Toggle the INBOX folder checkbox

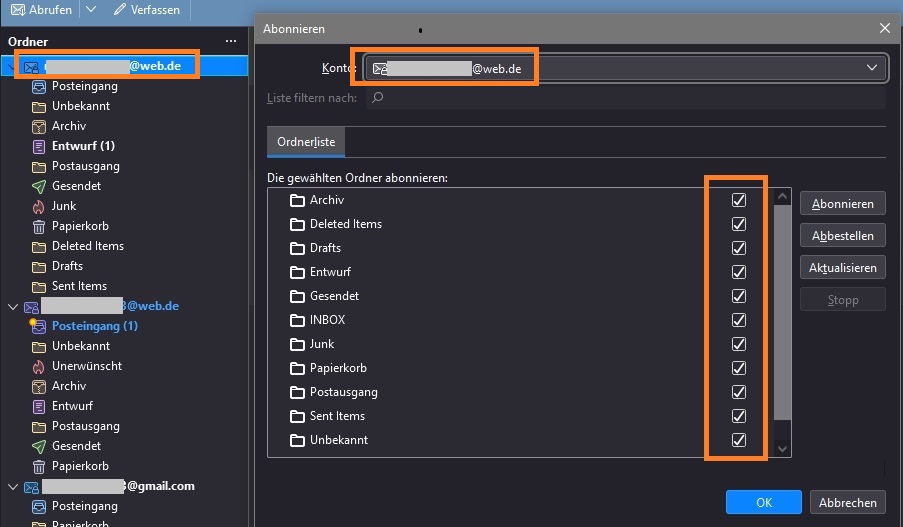click(x=739, y=320)
